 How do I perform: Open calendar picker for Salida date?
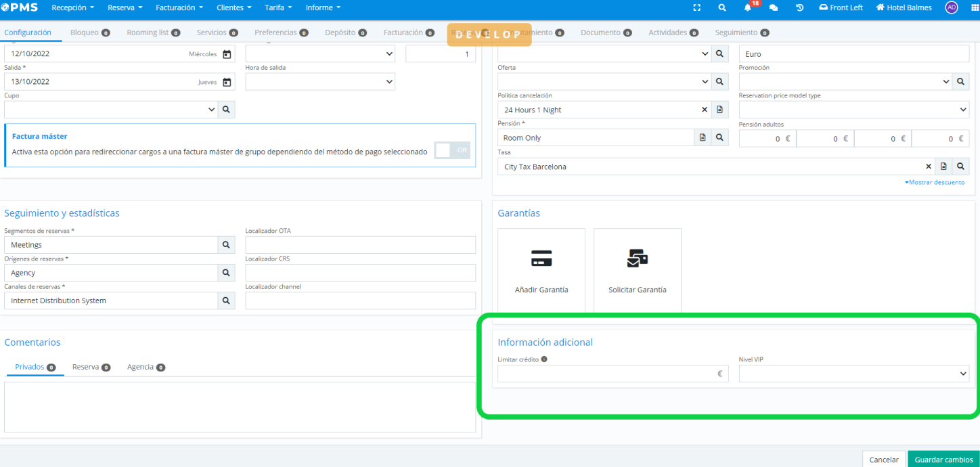(227, 82)
